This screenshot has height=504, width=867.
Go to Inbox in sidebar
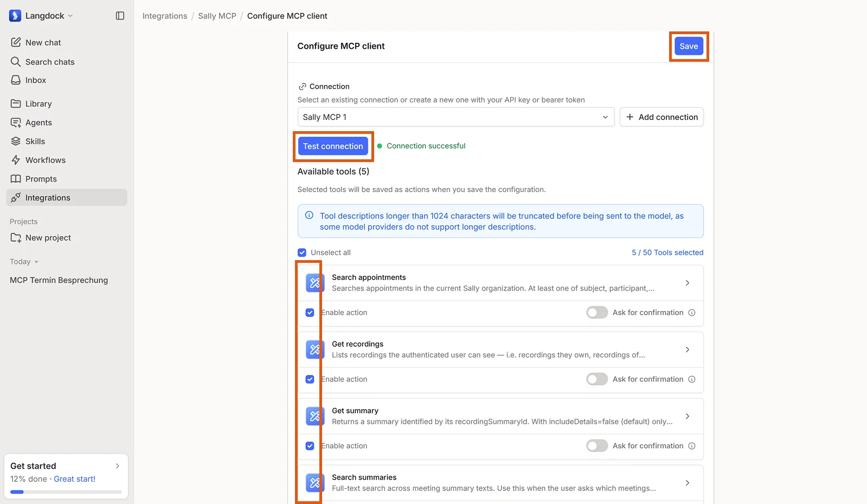coord(67,80)
